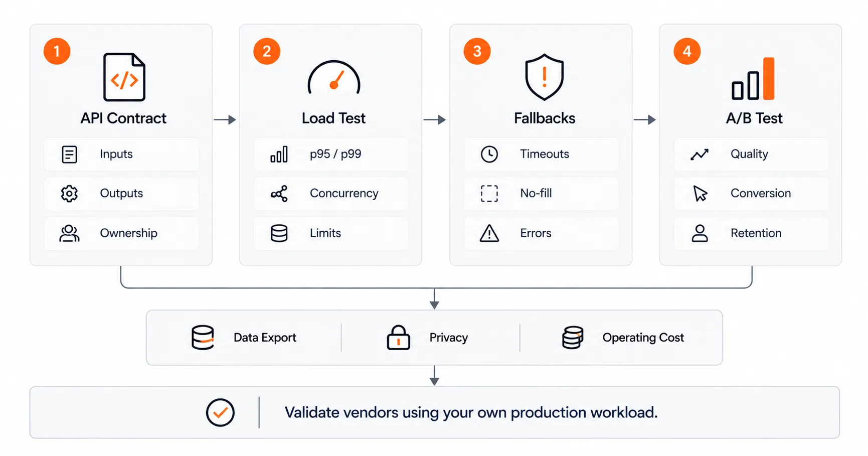Click the Ownership label
Image resolution: width=868 pixels, height=456 pixels.
(128, 233)
